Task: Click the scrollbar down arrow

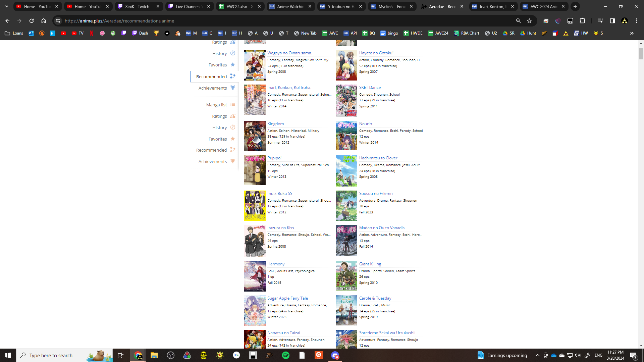Action: click(641, 346)
